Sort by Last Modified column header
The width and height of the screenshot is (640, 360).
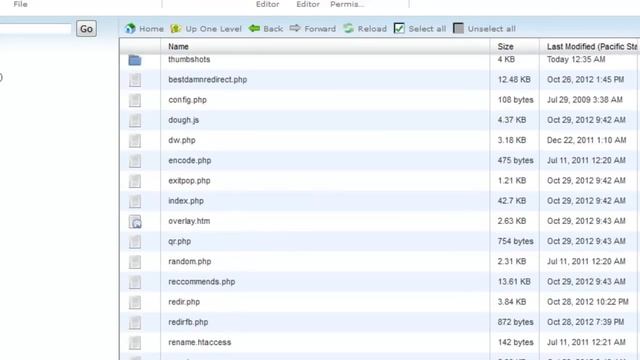point(592,47)
